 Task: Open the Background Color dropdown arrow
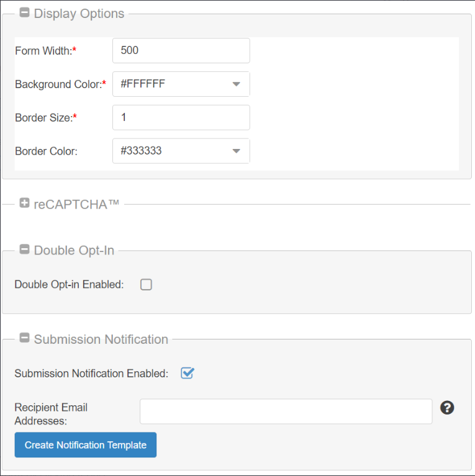(237, 84)
